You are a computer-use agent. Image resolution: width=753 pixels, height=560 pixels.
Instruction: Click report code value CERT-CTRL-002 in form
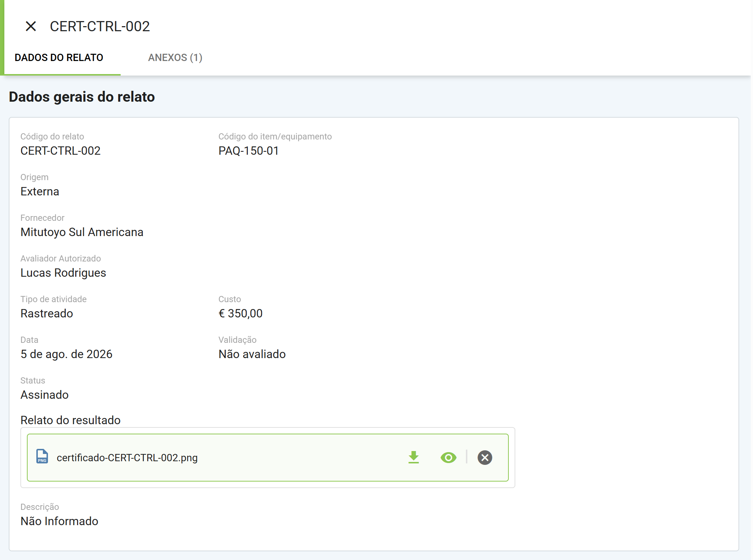60,151
